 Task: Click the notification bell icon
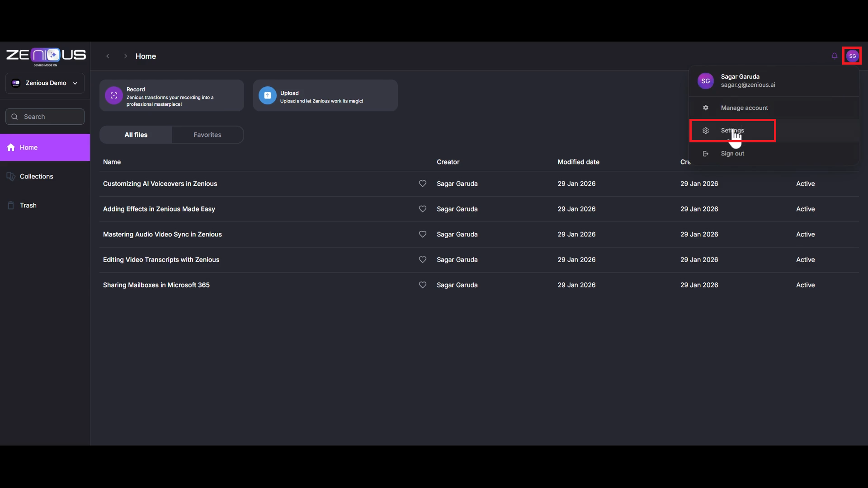tap(834, 56)
